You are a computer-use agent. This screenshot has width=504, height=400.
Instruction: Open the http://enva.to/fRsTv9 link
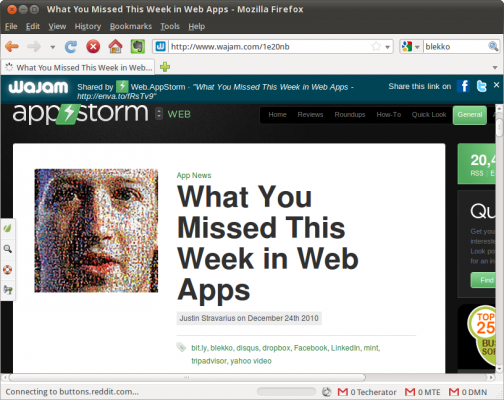[117, 96]
